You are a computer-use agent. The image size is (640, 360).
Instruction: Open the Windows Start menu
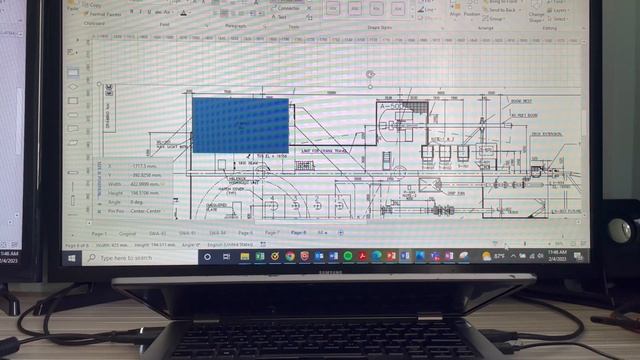tap(72, 258)
